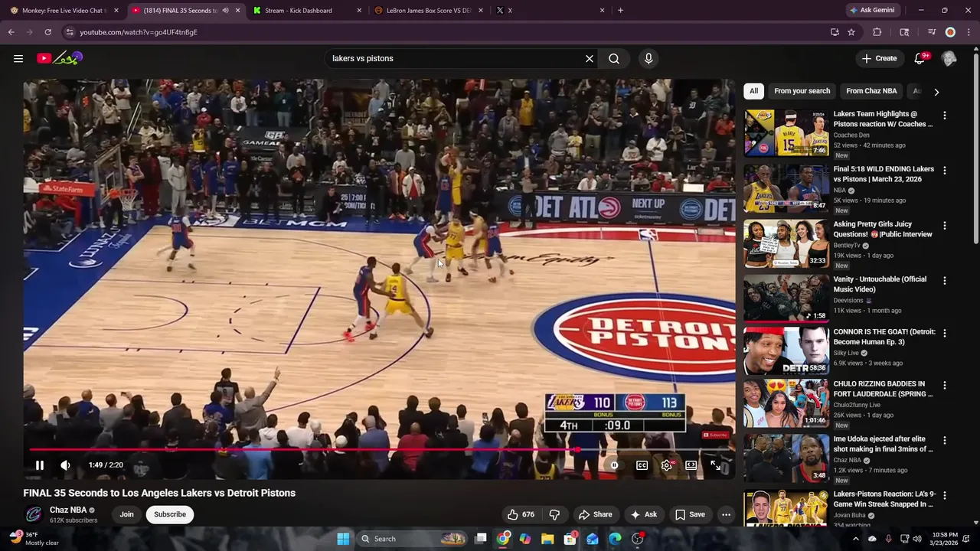Open options for Asking Pretty Girls video
This screenshot has height=551, width=980.
click(x=944, y=226)
